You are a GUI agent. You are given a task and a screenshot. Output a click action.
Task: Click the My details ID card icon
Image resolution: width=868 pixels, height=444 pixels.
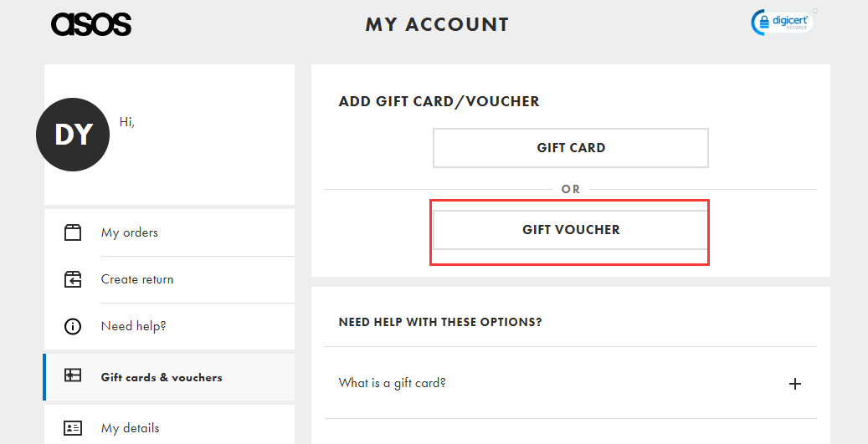click(x=73, y=428)
